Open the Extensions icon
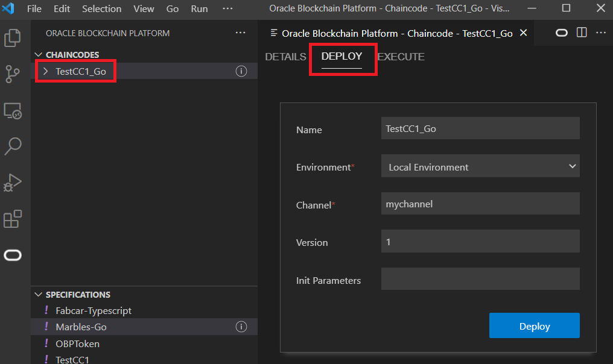This screenshot has width=613, height=364. coord(13,219)
